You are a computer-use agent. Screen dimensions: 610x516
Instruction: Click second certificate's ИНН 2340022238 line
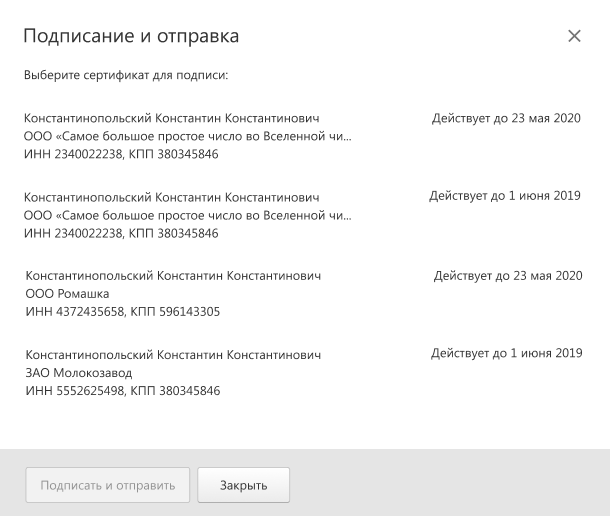121,233
